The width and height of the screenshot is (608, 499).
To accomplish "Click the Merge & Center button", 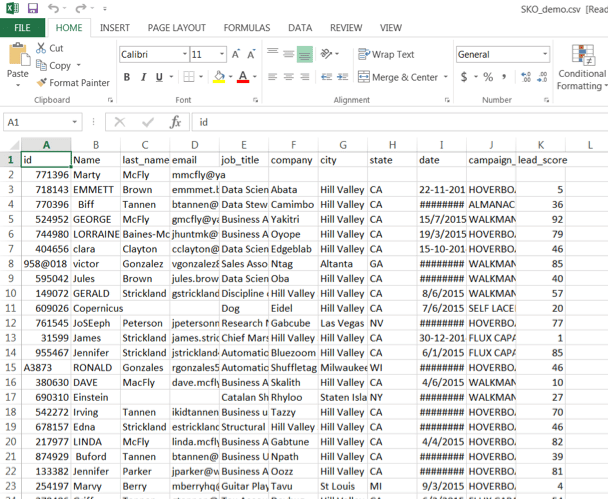I will pyautogui.click(x=397, y=77).
